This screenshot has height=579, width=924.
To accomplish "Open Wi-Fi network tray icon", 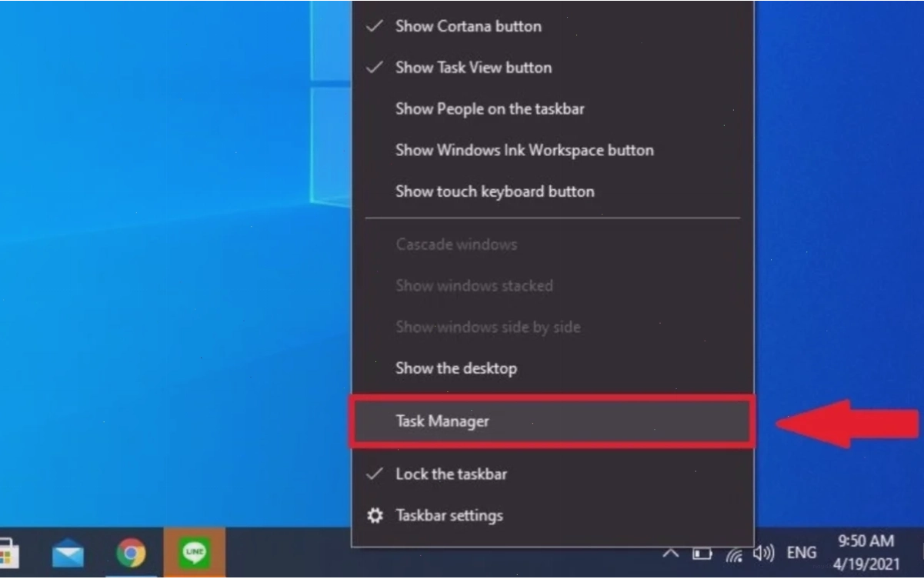I will pyautogui.click(x=733, y=554).
